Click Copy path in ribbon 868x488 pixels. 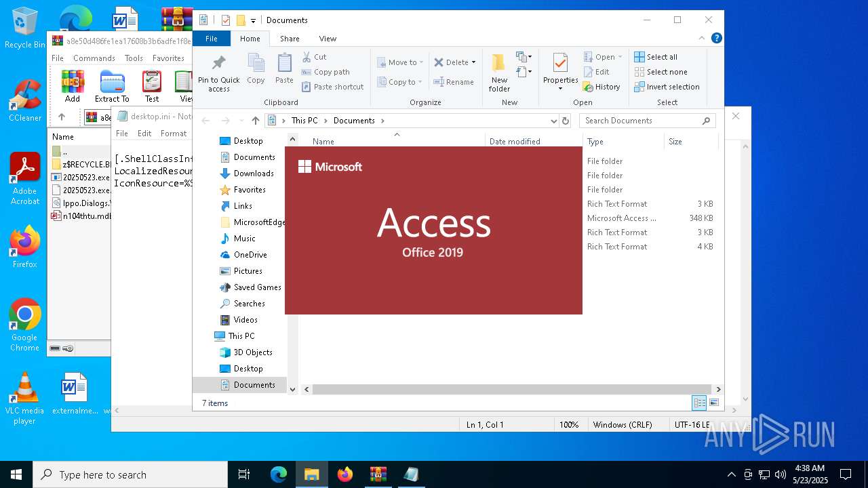click(326, 72)
